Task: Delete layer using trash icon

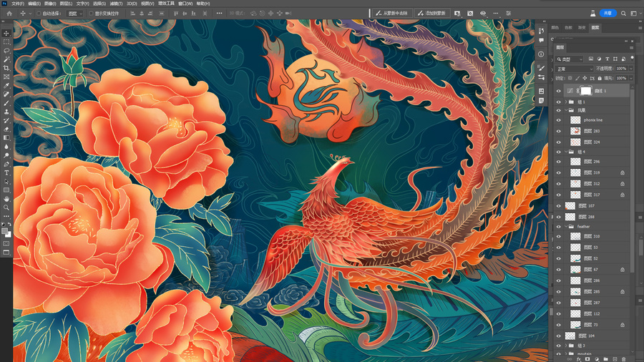Action: (x=623, y=359)
